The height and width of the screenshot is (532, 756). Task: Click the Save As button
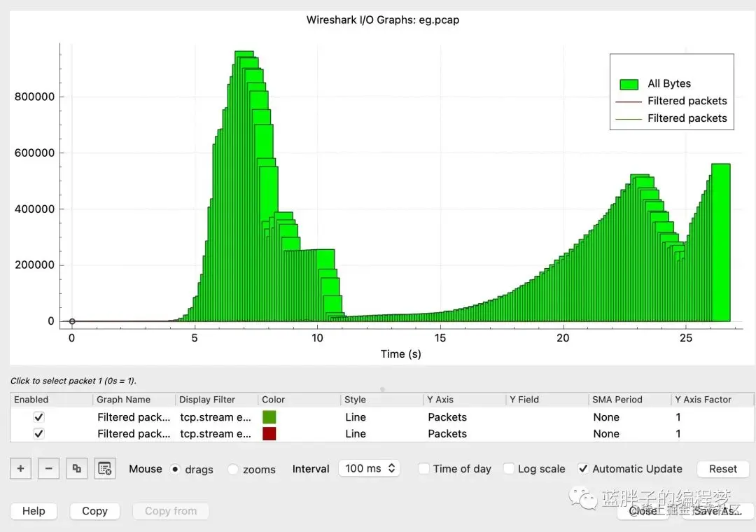[x=717, y=511]
